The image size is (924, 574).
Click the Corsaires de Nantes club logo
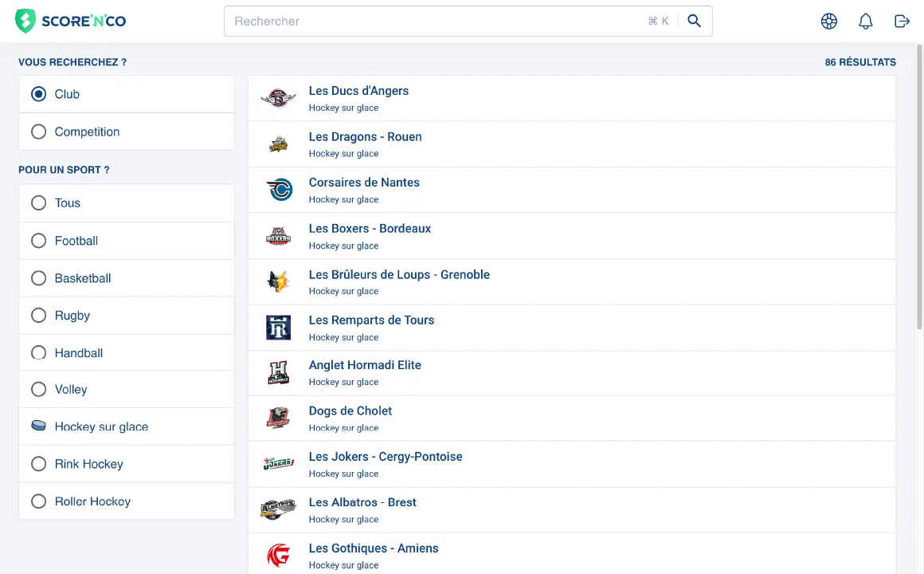(x=279, y=190)
